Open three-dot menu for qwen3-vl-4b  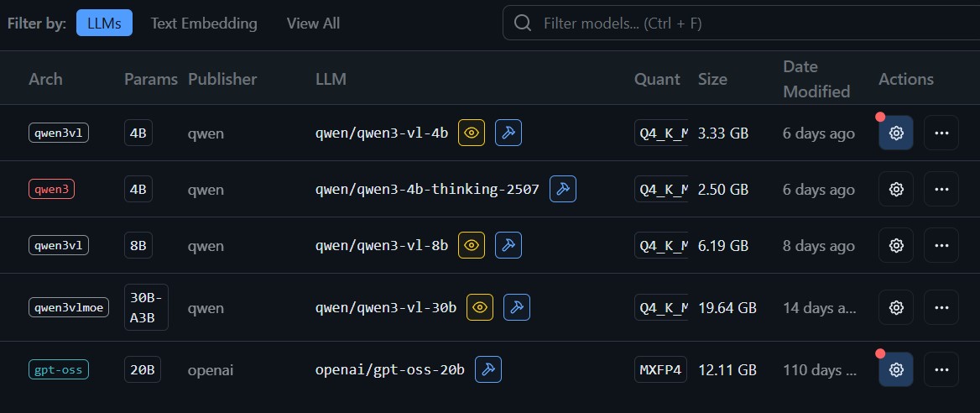pyautogui.click(x=941, y=133)
